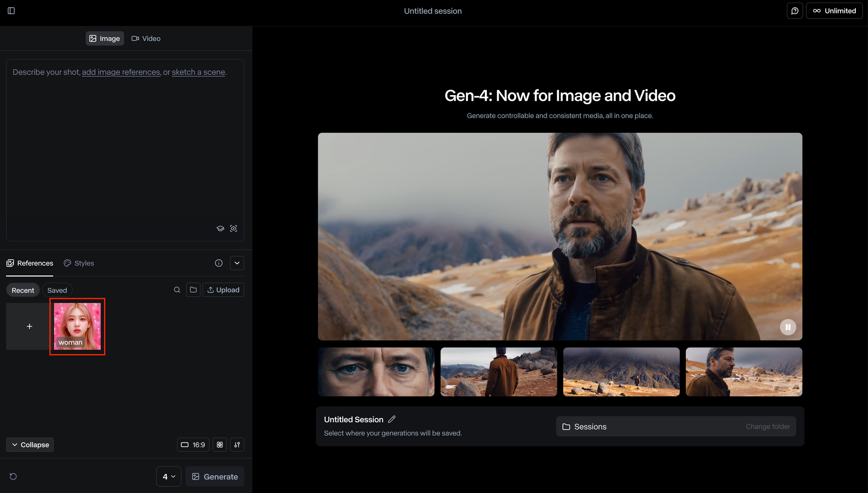Pause the Gen-4 preview video
Image resolution: width=868 pixels, height=493 pixels.
(788, 327)
